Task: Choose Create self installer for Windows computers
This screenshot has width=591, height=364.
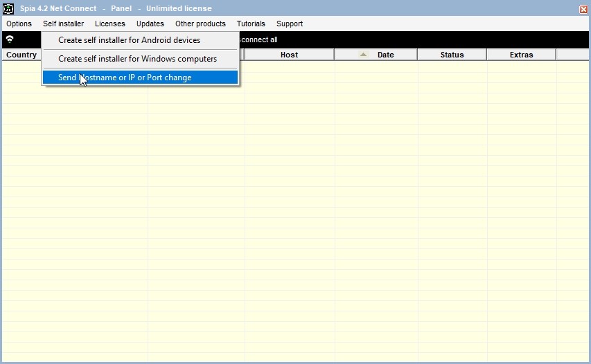Action: click(140, 59)
